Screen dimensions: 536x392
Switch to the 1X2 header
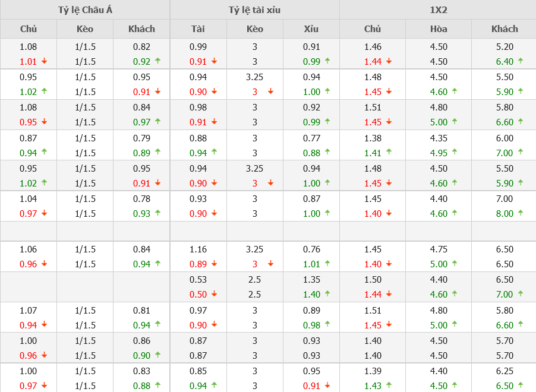click(437, 10)
